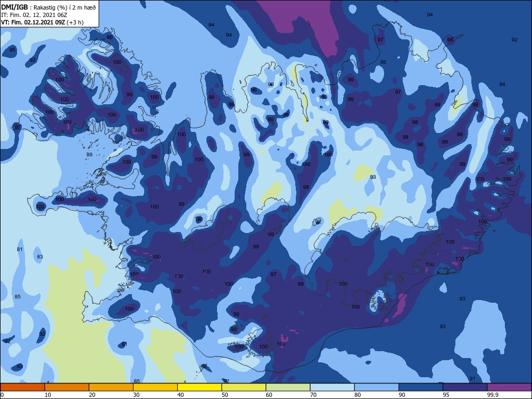Click the 50–60 yellow-green legend swatch
The height and width of the screenshot is (399, 532).
click(x=244, y=387)
